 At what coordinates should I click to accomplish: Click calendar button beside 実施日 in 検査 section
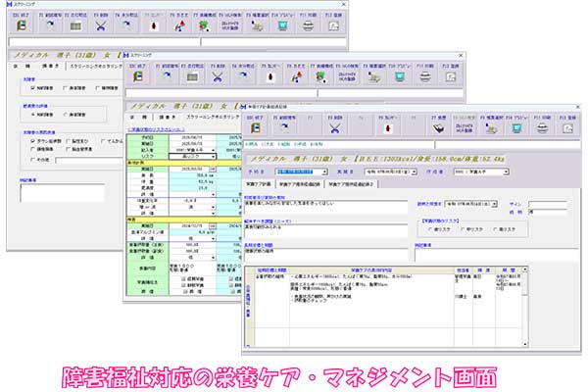(x=213, y=226)
